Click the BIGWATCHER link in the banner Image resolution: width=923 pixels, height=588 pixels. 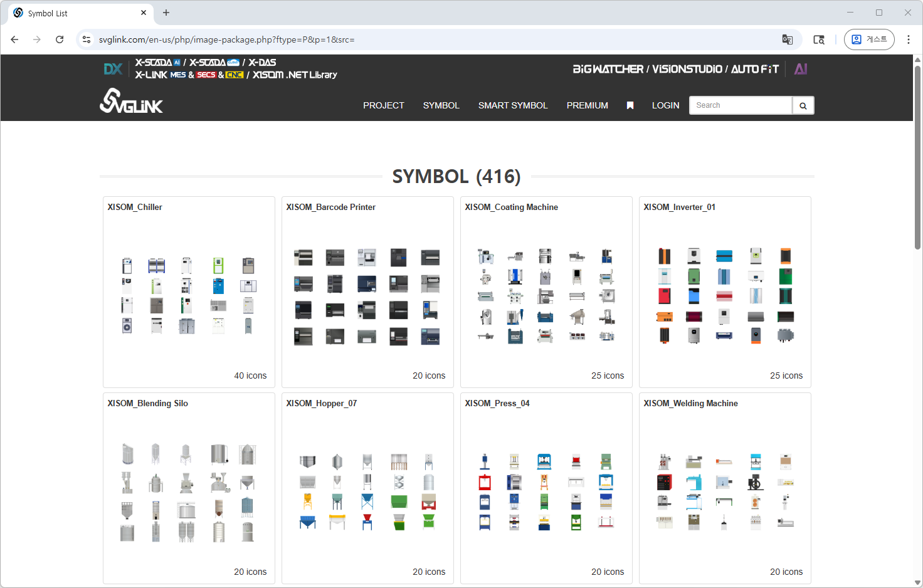pos(608,69)
